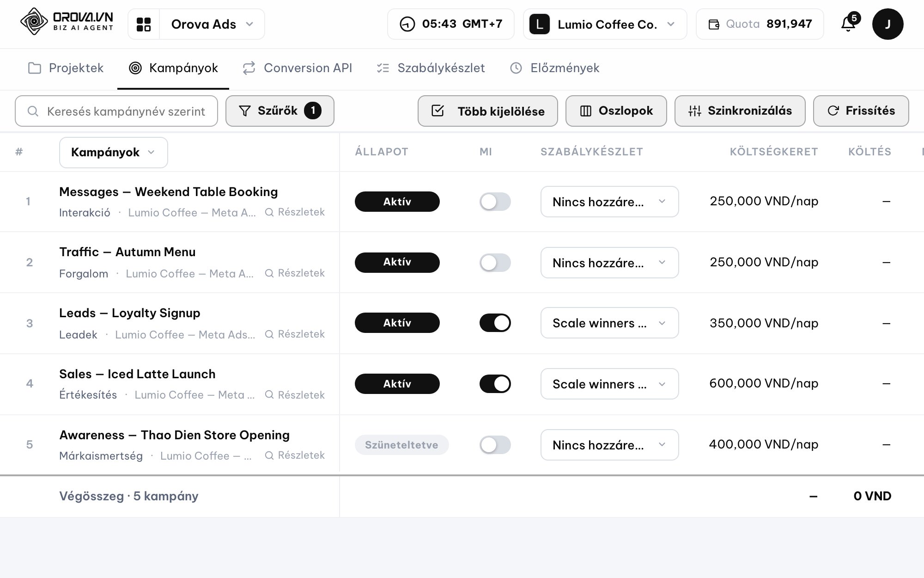Open Részletek for Sales – Iced Latte Launch

295,395
